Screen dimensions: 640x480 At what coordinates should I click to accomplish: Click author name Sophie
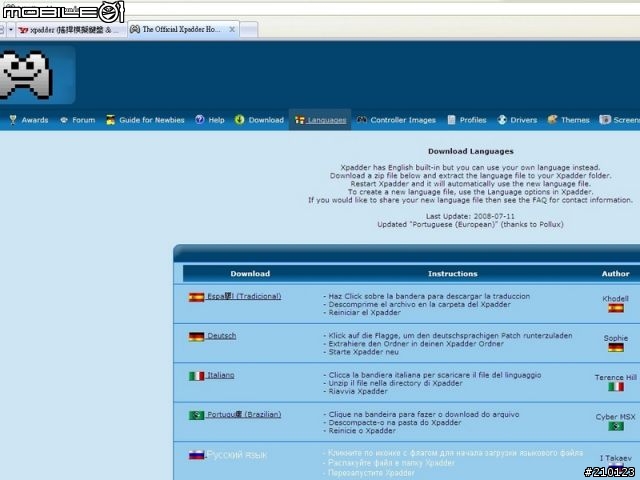coord(616,338)
